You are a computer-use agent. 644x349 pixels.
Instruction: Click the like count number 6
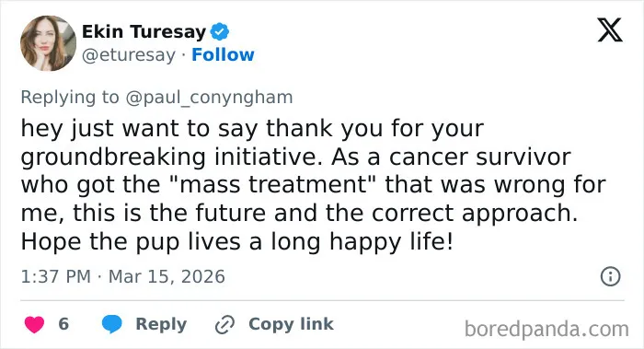(x=63, y=324)
